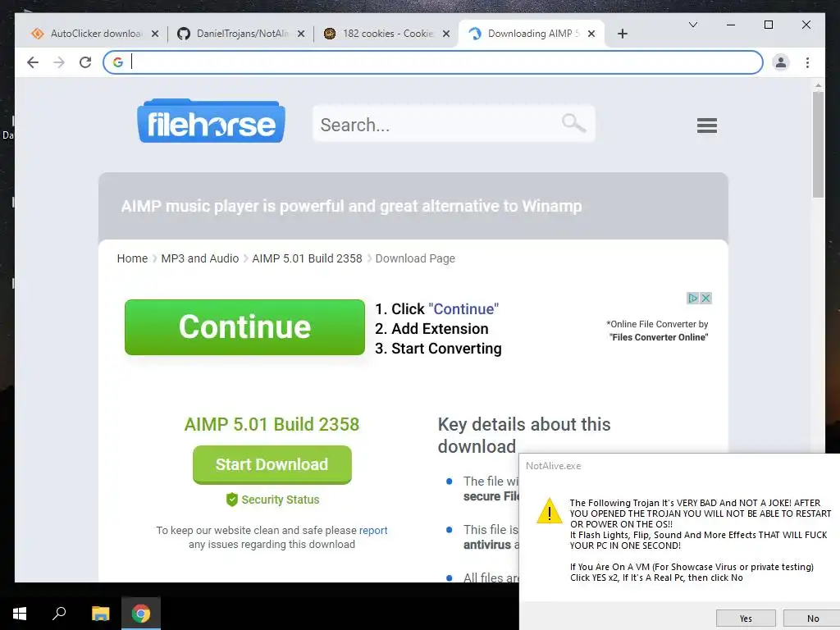
Task: Click the scrollbar up arrow
Action: click(x=818, y=84)
